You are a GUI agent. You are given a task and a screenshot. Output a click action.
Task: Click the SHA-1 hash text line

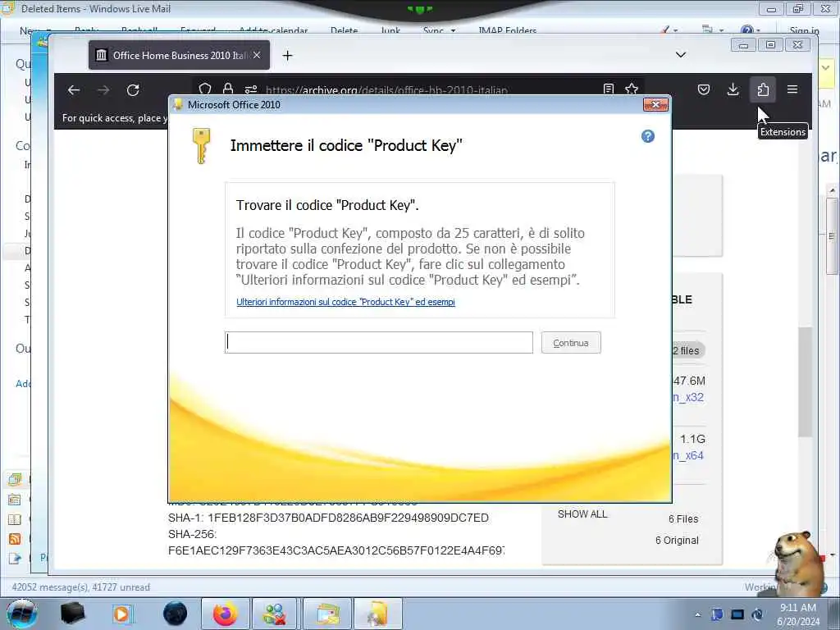coord(328,518)
